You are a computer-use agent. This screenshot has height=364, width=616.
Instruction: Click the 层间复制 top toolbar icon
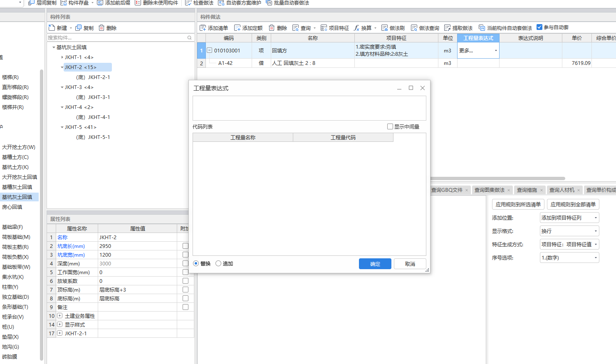click(x=31, y=2)
